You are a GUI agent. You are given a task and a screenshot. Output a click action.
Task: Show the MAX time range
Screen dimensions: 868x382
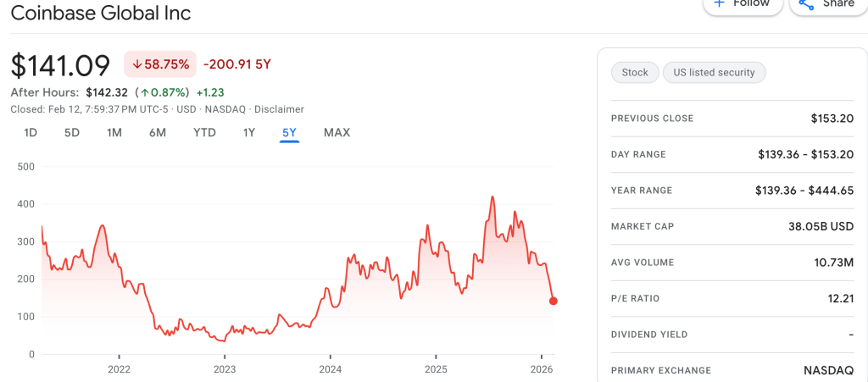(x=337, y=132)
